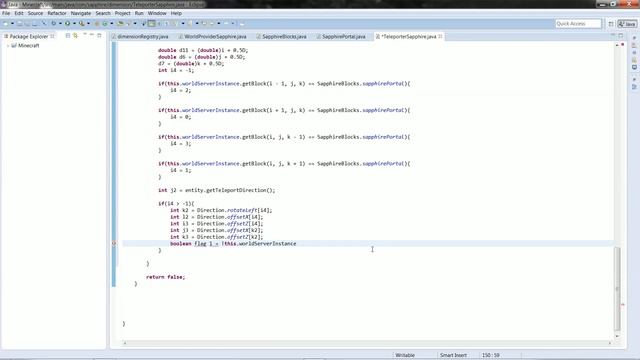Click the External Tools icon

coord(82,24)
